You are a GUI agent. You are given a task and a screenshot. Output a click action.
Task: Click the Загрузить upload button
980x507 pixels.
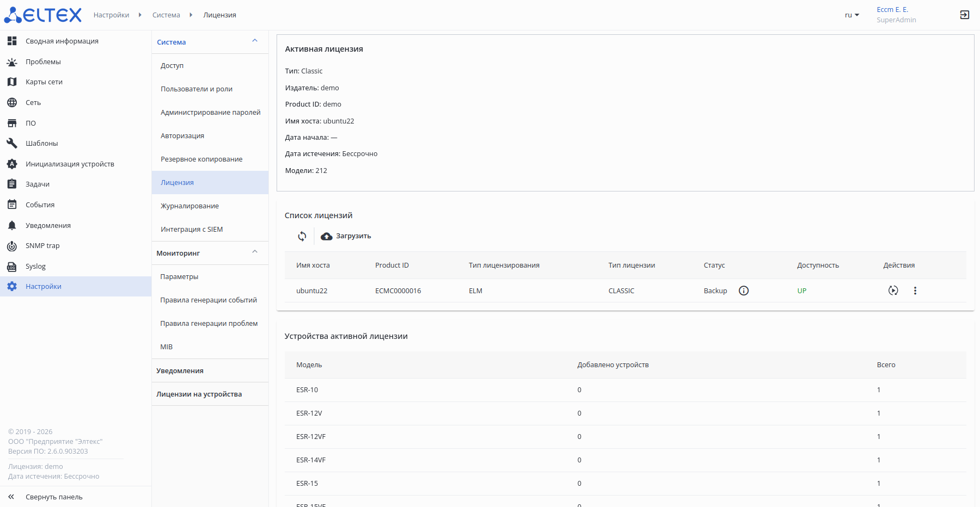(346, 236)
